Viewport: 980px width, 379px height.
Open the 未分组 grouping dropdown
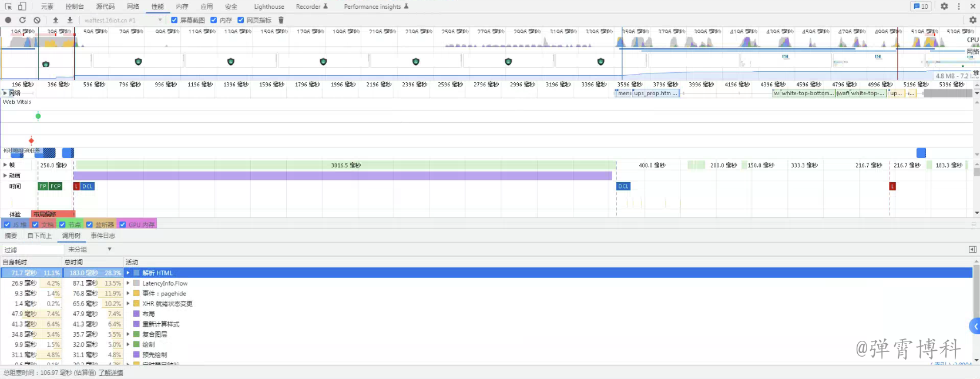tap(90, 250)
